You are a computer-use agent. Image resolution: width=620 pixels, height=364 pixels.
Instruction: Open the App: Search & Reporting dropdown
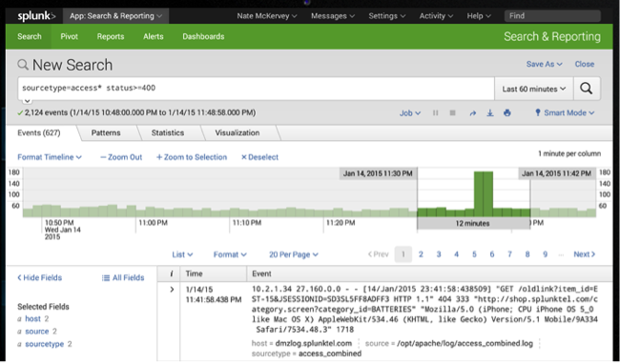click(x=115, y=16)
